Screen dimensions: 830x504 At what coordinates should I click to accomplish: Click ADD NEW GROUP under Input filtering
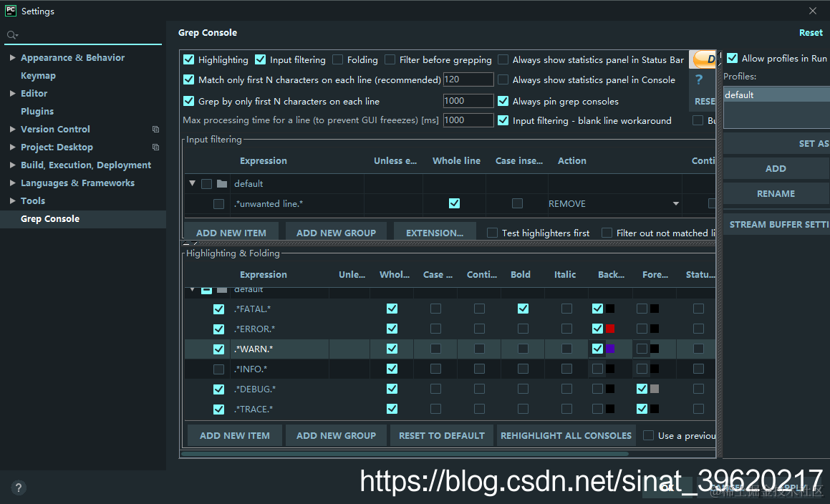336,233
